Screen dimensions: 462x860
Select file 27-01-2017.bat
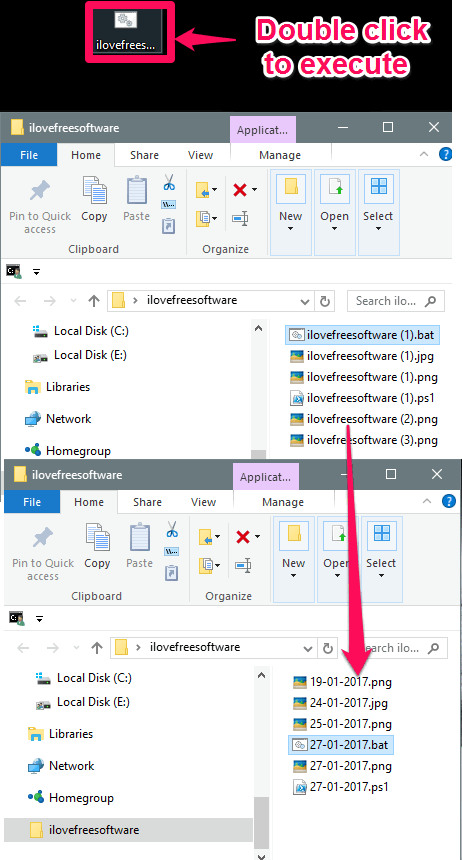[341, 745]
